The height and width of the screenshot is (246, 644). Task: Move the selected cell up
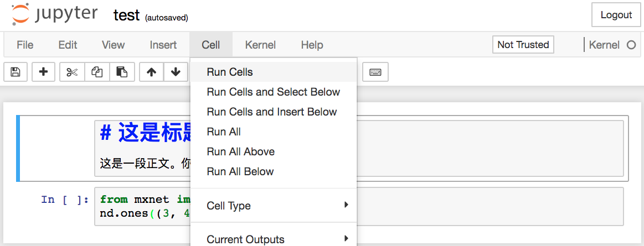pyautogui.click(x=151, y=72)
